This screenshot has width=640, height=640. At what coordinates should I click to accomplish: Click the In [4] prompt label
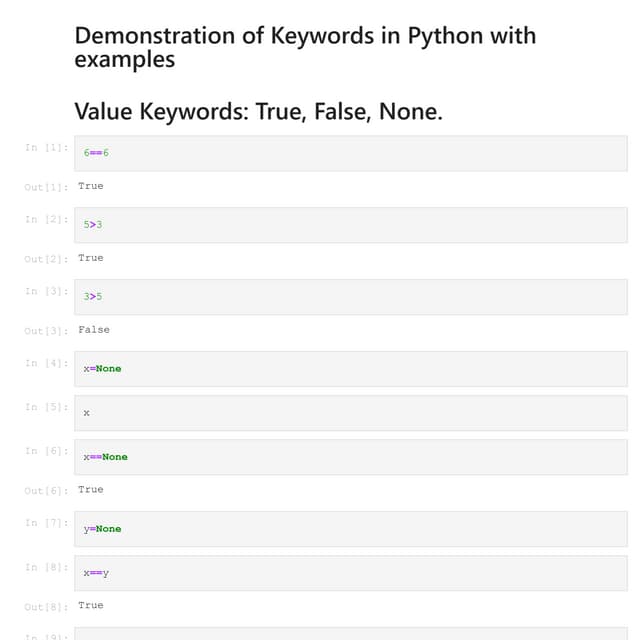point(46,363)
